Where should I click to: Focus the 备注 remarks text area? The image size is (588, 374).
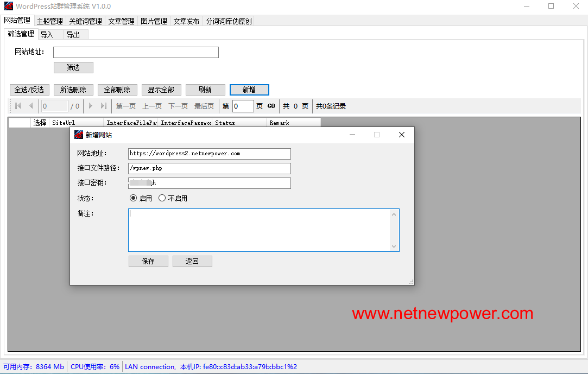pyautogui.click(x=264, y=230)
